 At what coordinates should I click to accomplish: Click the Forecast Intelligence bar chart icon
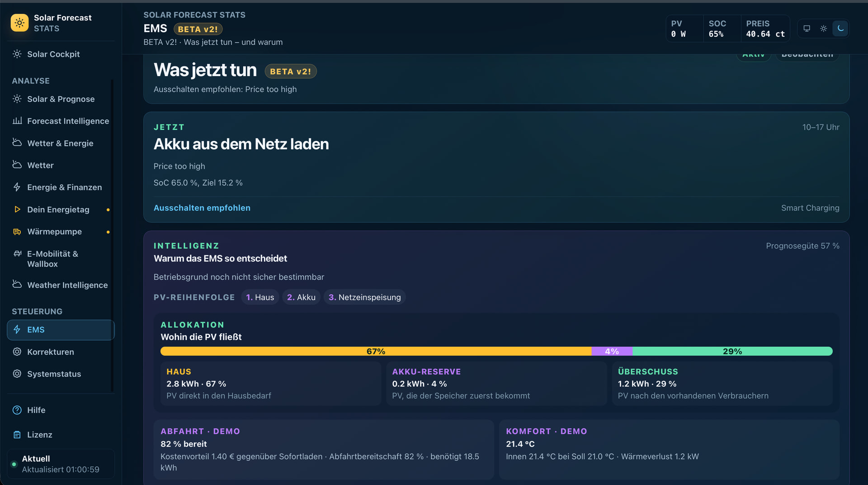17,121
